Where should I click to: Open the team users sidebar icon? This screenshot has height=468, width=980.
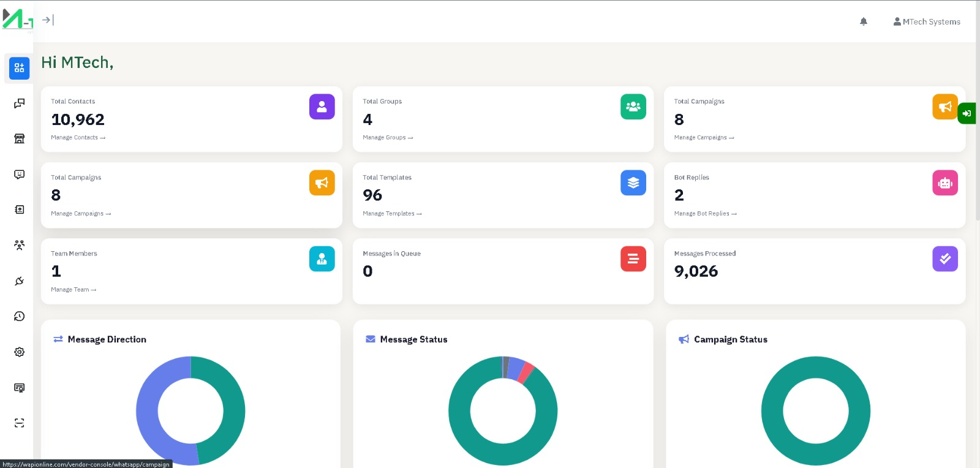tap(19, 245)
